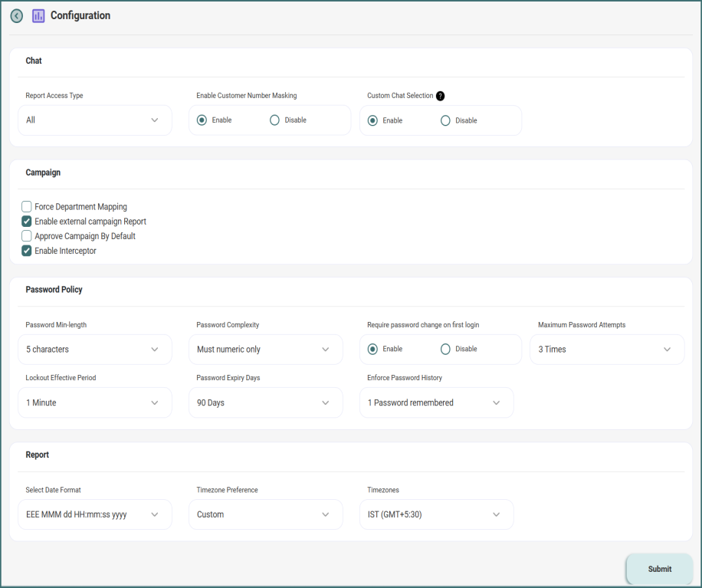
Task: Click the back arrow icon
Action: (x=16, y=15)
